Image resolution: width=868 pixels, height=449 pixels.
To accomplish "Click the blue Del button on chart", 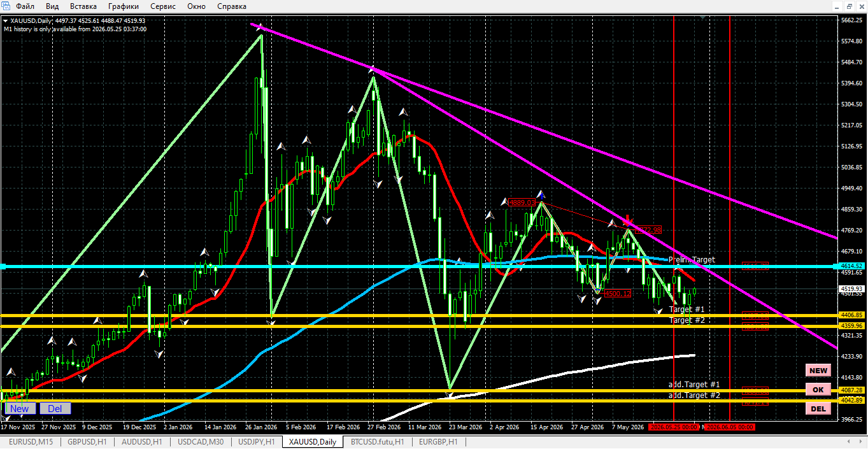I will coord(55,408).
